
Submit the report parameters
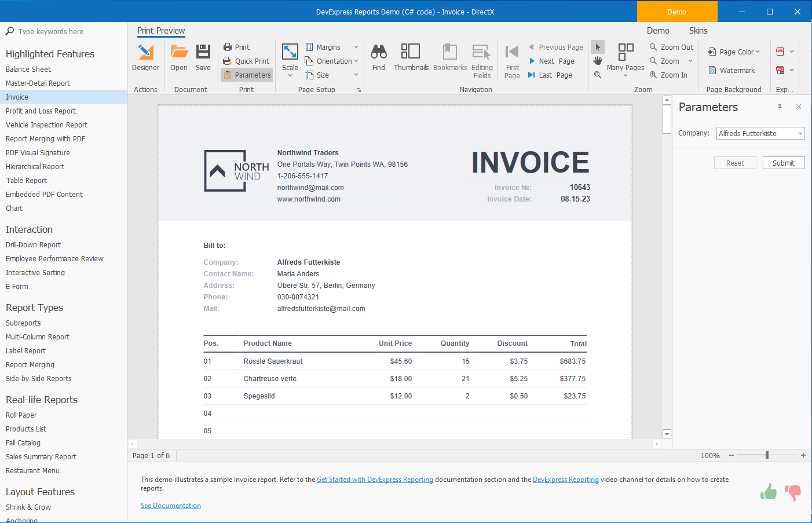click(x=784, y=163)
